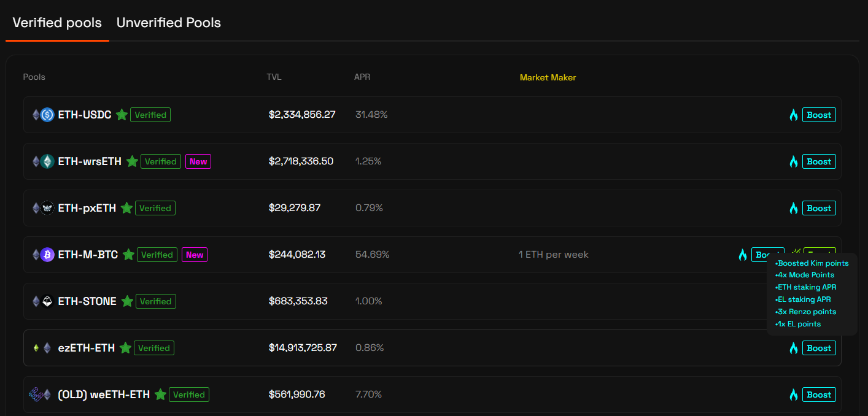Click the flame icon on ETH-pxETH row

point(794,208)
